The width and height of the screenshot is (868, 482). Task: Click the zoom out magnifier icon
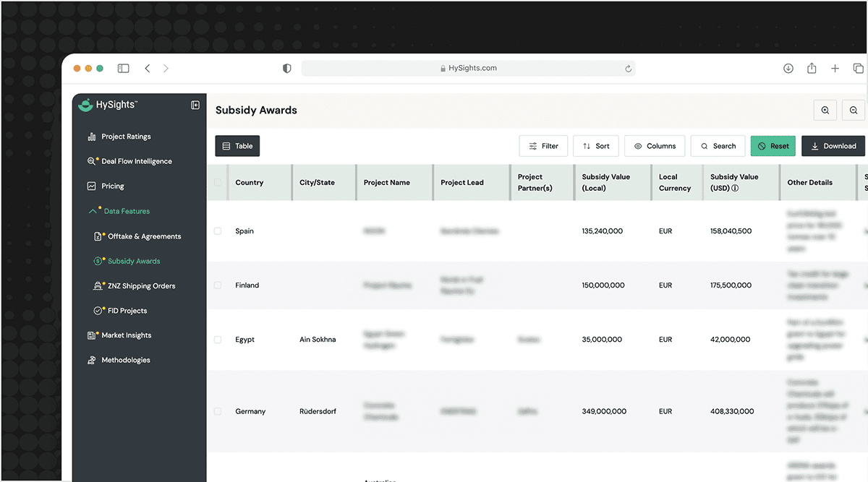point(854,111)
